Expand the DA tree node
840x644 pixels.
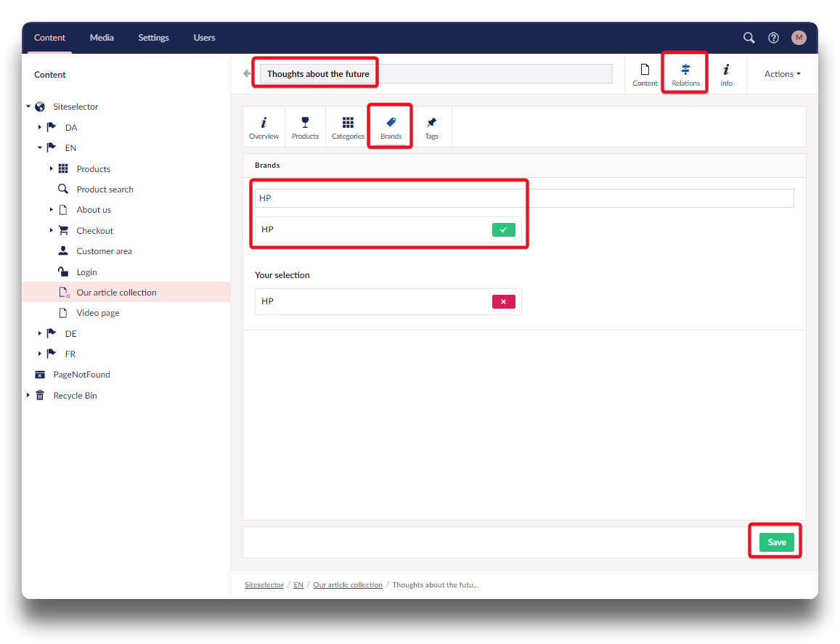click(x=40, y=127)
